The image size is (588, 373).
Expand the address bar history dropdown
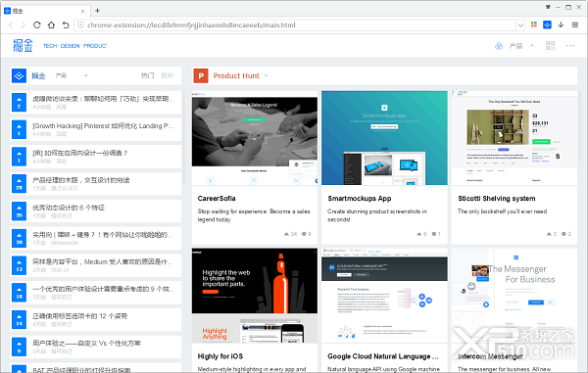(x=520, y=25)
